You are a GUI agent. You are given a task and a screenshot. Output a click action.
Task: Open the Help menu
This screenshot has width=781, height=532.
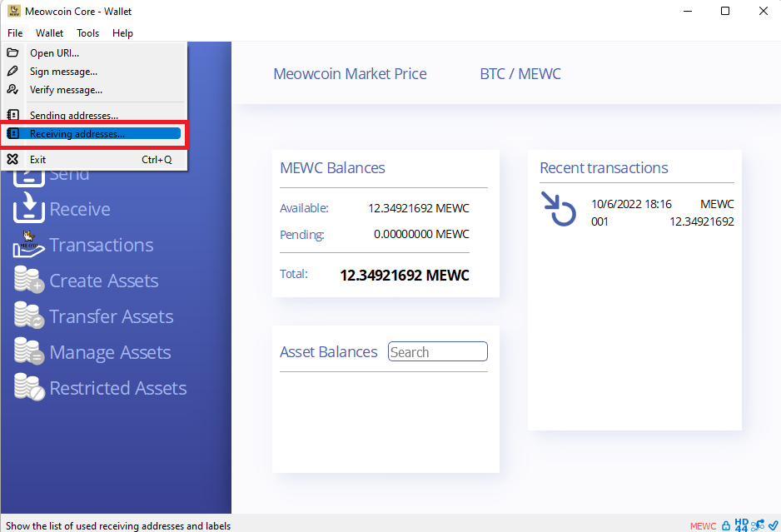tap(122, 32)
